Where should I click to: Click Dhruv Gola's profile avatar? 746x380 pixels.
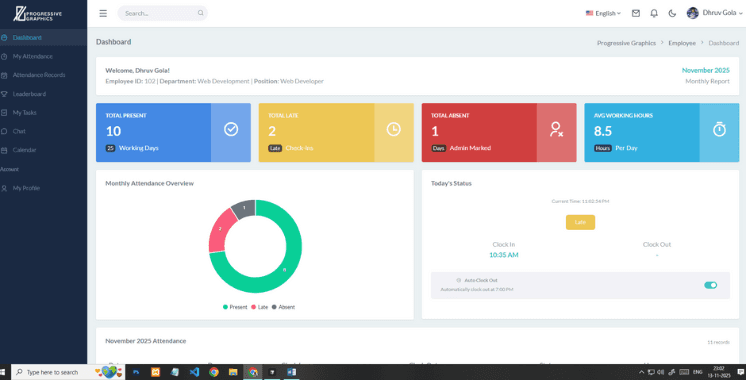[692, 13]
